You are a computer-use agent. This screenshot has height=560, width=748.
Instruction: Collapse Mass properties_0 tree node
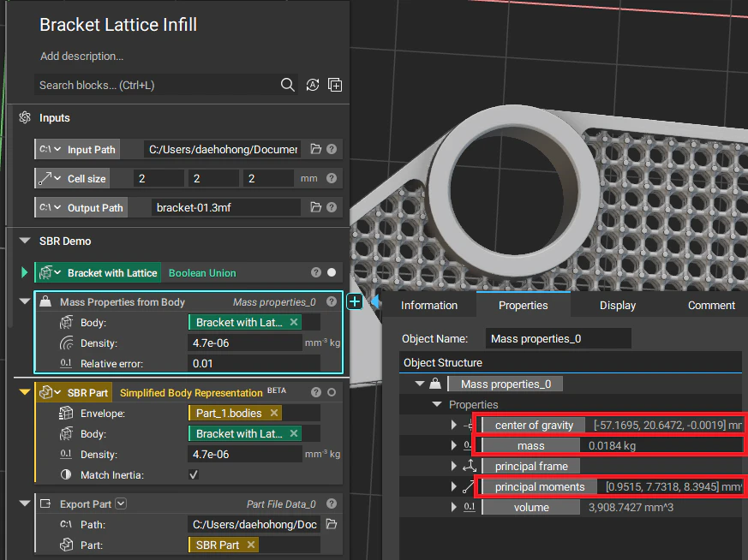(x=420, y=384)
